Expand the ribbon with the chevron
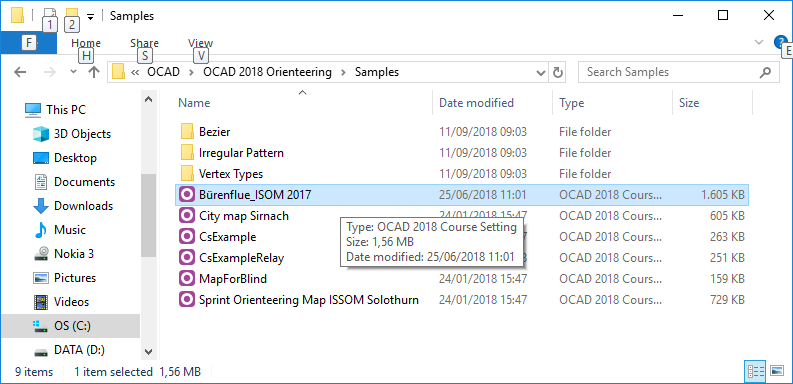The image size is (793, 384). (759, 42)
